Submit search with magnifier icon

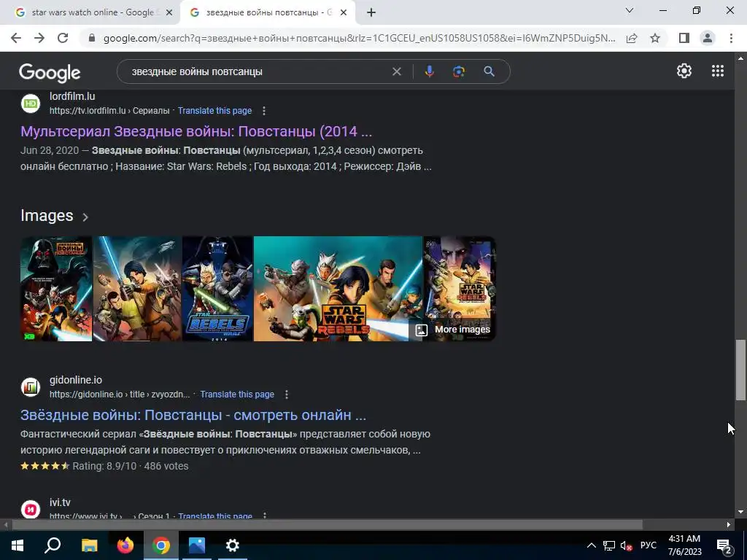[x=489, y=71]
